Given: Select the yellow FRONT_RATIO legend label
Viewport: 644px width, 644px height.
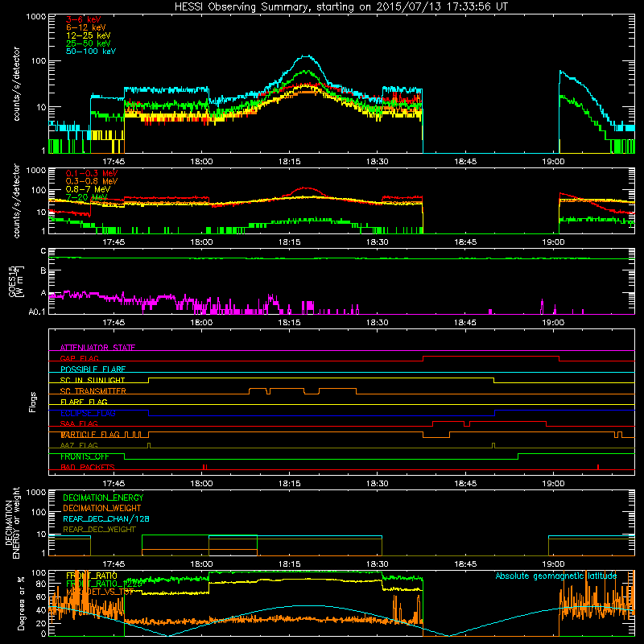Looking at the screenshot, I should [92, 576].
